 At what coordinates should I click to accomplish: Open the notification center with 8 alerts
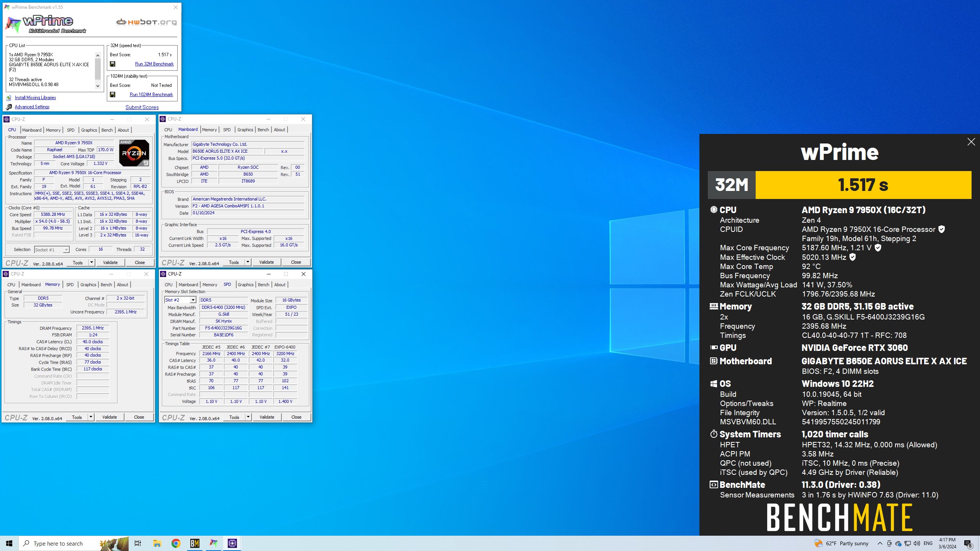pos(968,543)
